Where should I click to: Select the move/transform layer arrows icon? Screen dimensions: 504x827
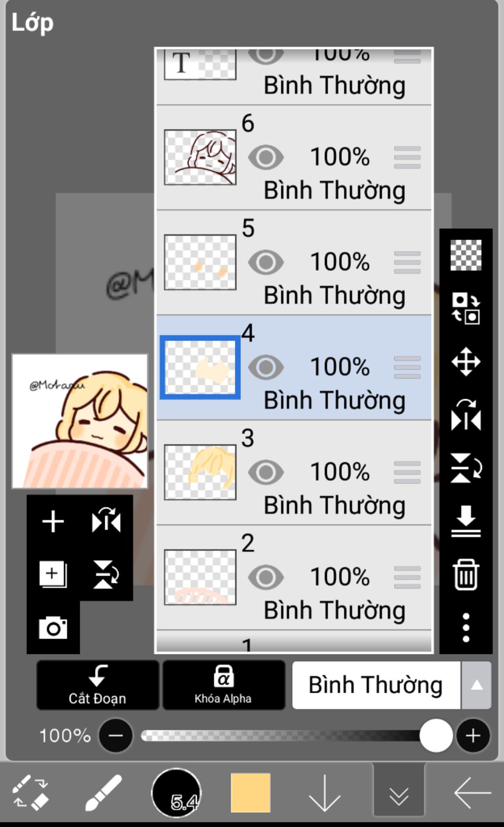(466, 362)
